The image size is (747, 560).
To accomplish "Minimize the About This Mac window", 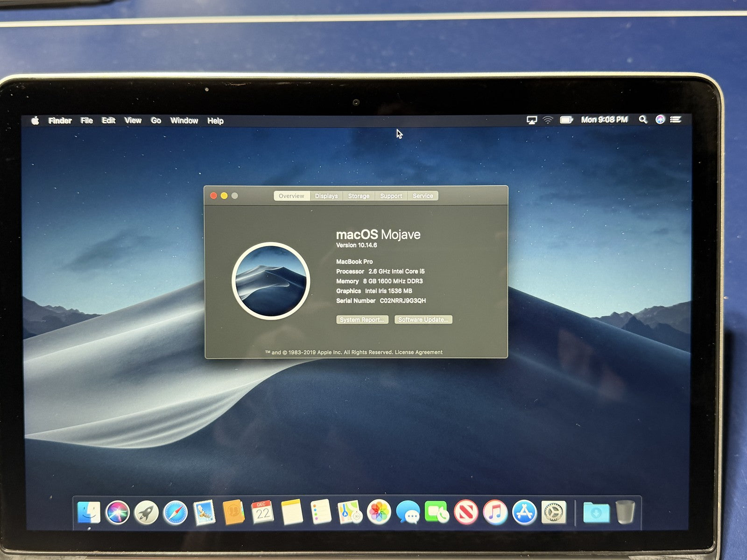I will pos(224,196).
